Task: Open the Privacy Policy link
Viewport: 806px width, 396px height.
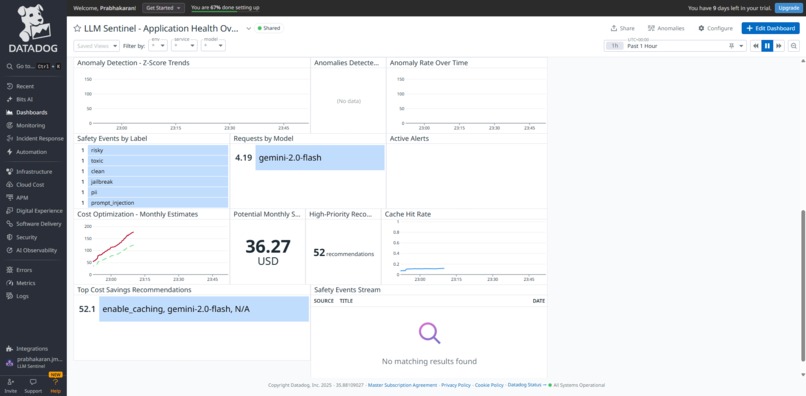Action: [x=455, y=385]
